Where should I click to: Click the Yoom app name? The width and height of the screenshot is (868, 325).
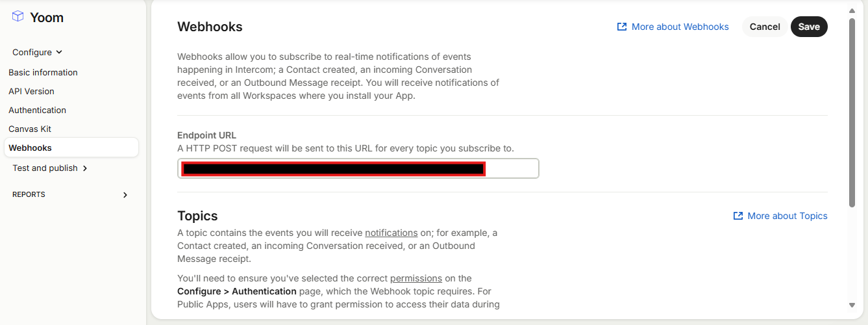click(47, 18)
